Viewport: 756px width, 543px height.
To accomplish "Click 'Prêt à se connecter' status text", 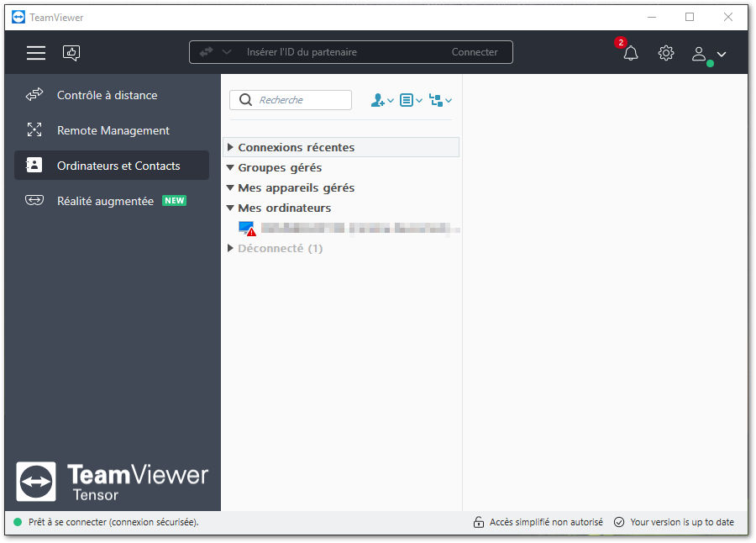I will click(x=113, y=522).
